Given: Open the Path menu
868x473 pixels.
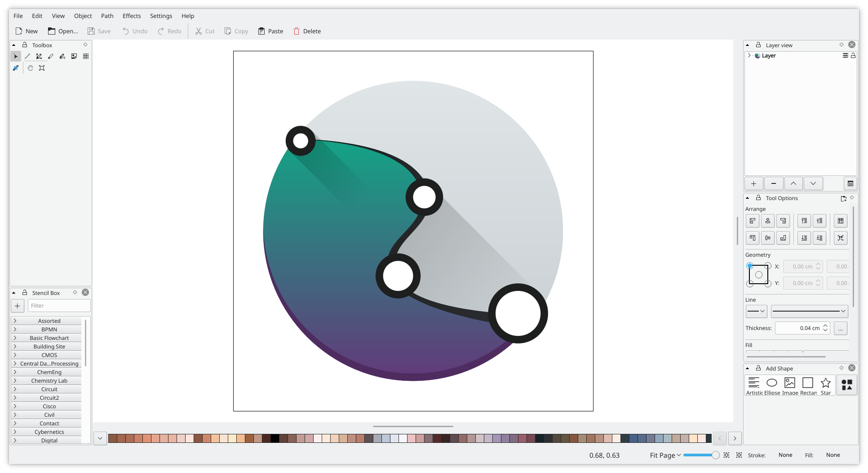Looking at the screenshot, I should [x=107, y=16].
